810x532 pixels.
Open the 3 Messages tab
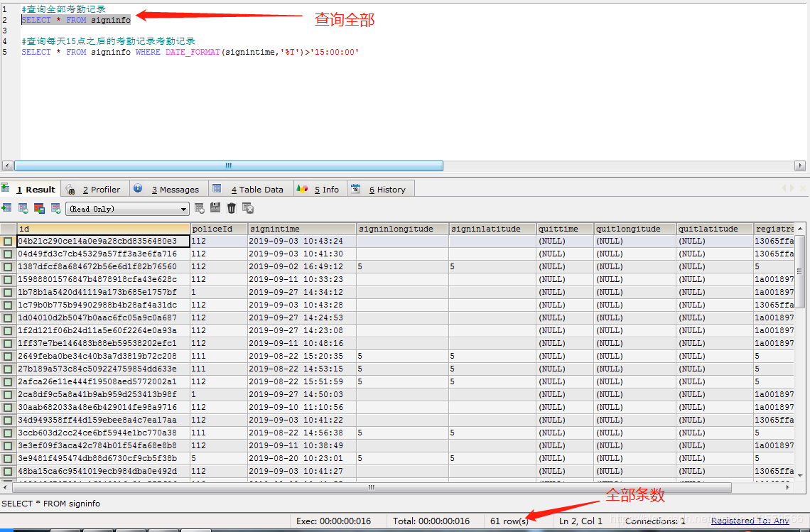click(169, 190)
